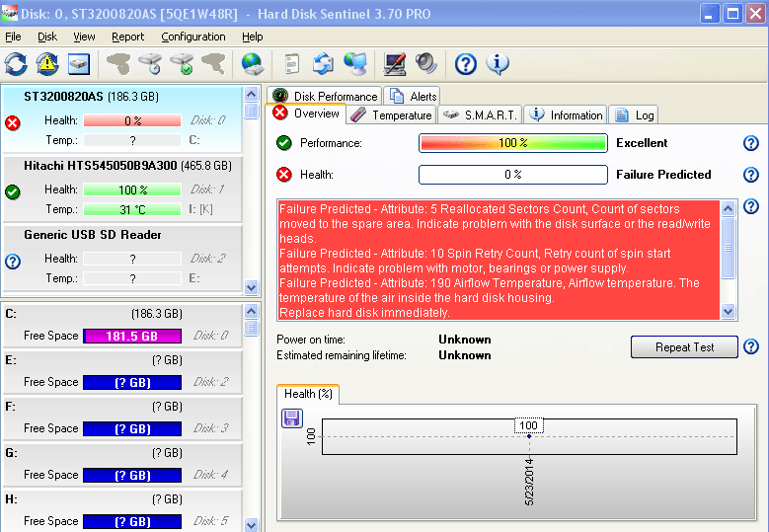Click the help icon beside the red failure message
Viewport: 769px width, 532px height.
[x=751, y=206]
